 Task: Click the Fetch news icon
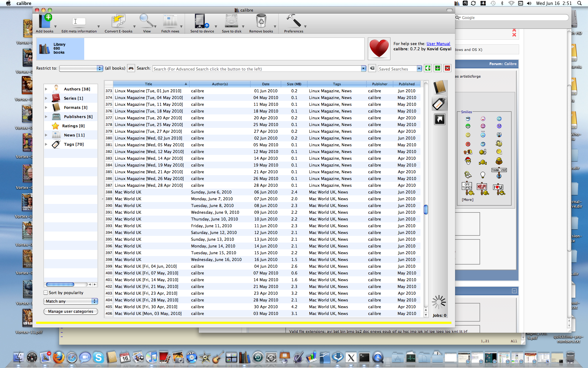tap(170, 22)
